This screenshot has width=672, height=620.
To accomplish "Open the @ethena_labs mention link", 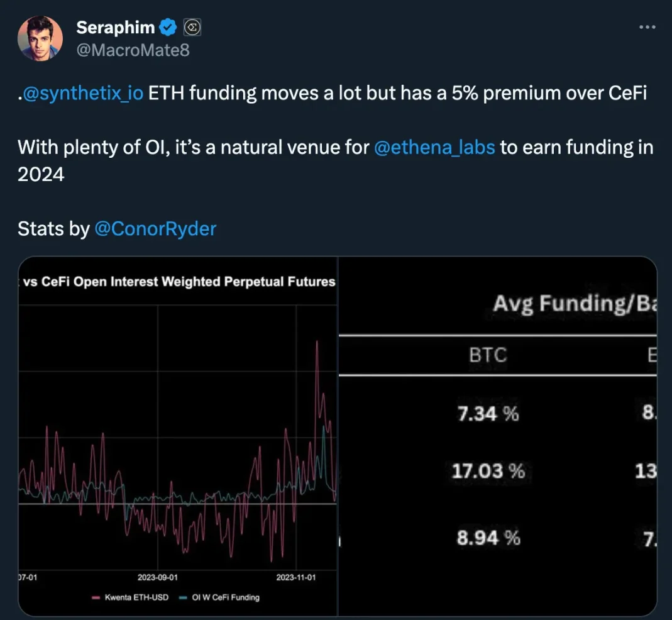I will tap(434, 148).
